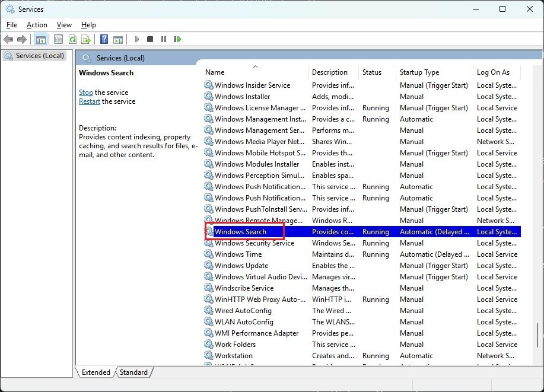
Task: Select Windows PushToInstall Serv... service
Action: [x=261, y=209]
